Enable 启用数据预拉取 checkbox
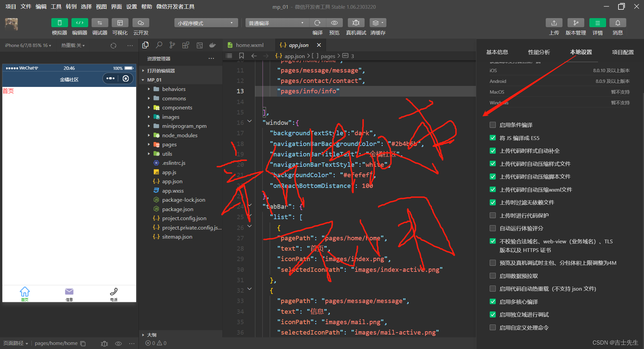Image resolution: width=644 pixels, height=349 pixels. point(493,276)
